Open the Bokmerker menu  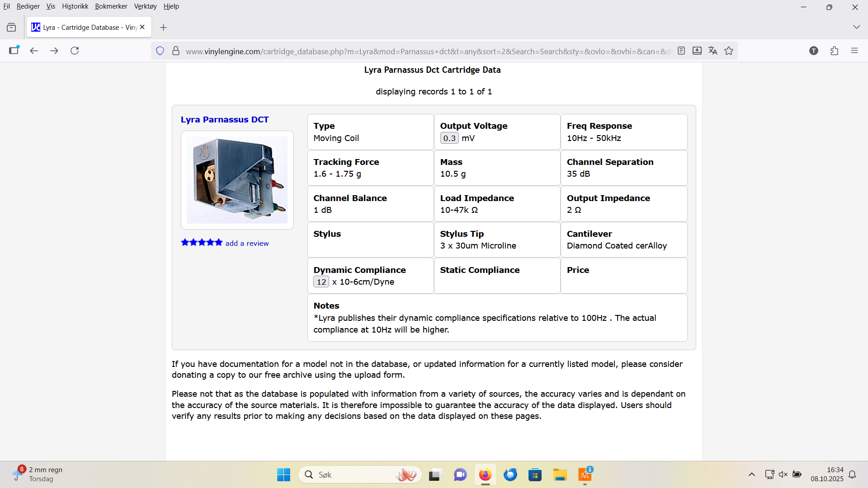pos(111,6)
